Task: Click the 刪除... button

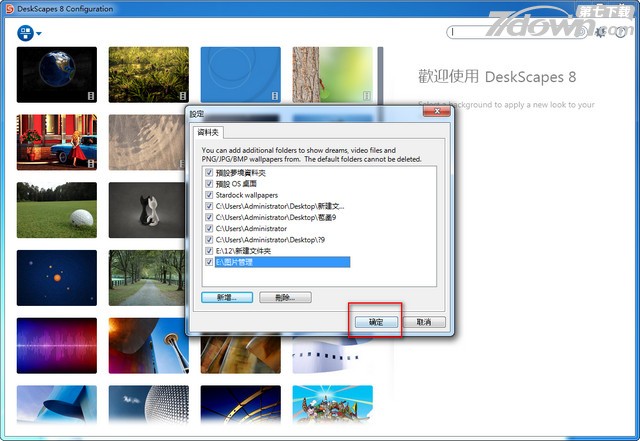Action: (x=285, y=297)
